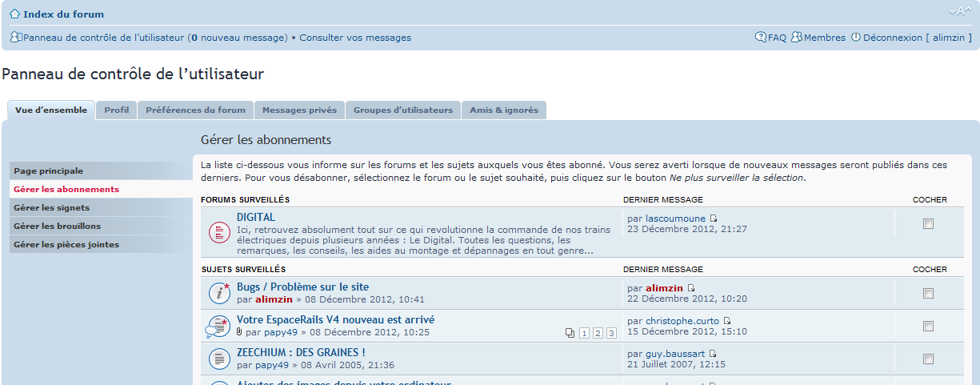The height and width of the screenshot is (385, 980).
Task: Click the font size change icon
Action: click(x=959, y=11)
